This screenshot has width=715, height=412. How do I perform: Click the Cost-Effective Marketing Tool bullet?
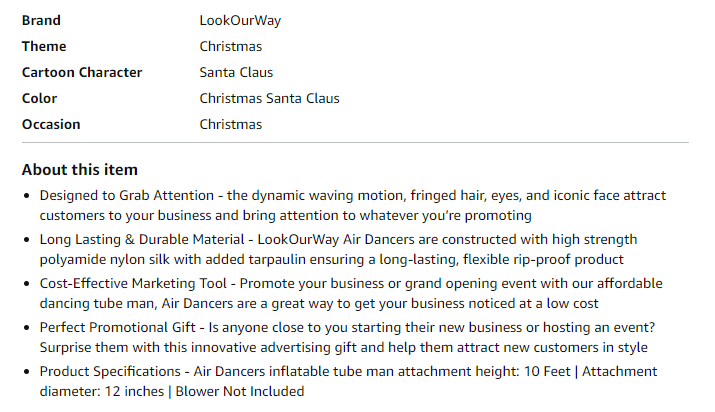coord(351,294)
